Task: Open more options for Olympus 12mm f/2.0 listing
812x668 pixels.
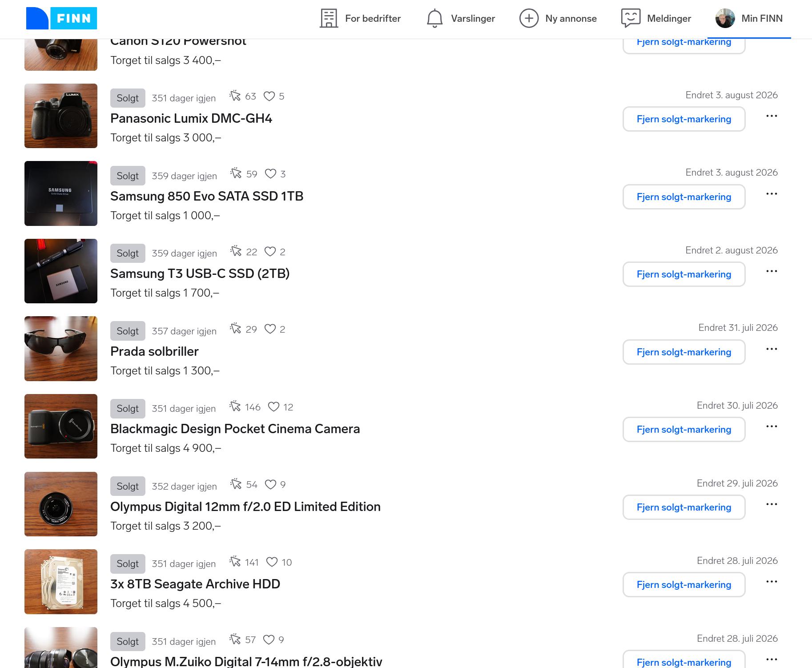Action: click(x=772, y=504)
